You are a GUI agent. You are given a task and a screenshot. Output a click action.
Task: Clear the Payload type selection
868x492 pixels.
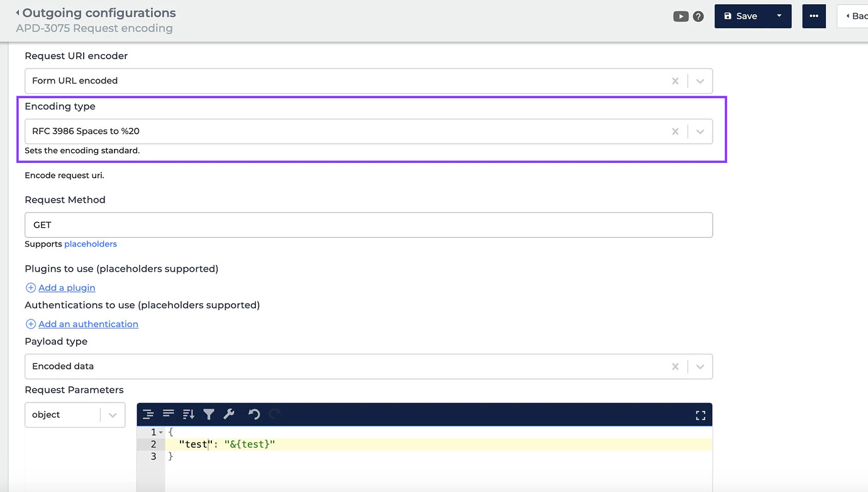coord(675,366)
